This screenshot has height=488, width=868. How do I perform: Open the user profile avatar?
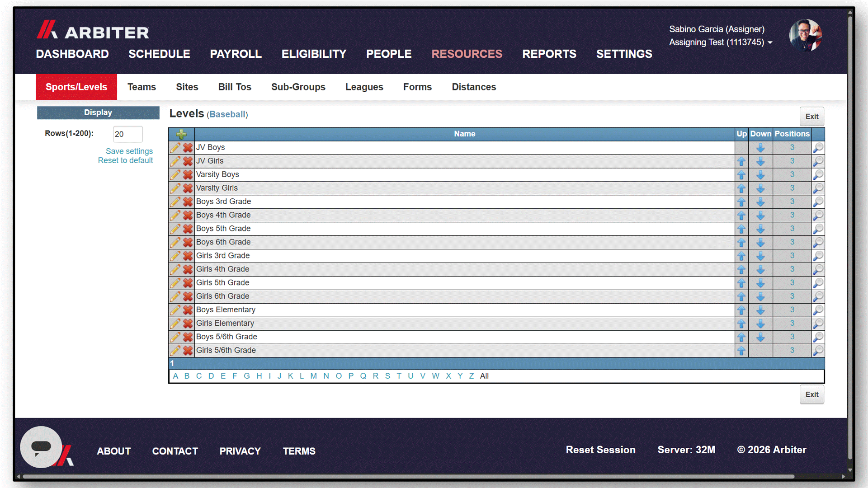point(806,35)
